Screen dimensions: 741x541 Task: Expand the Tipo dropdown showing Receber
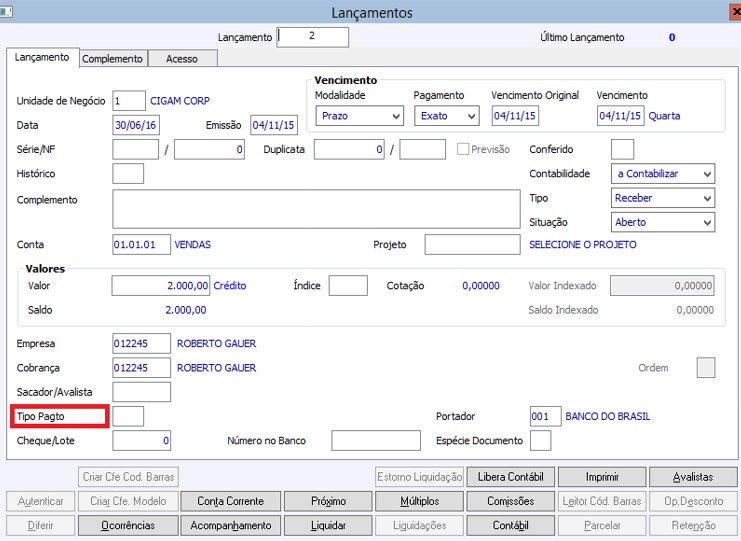point(663,198)
